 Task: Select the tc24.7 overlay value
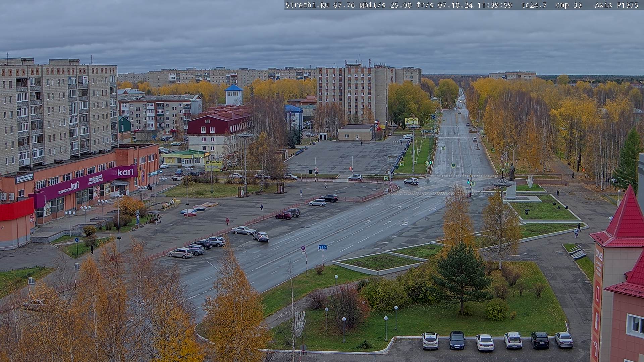click(534, 5)
